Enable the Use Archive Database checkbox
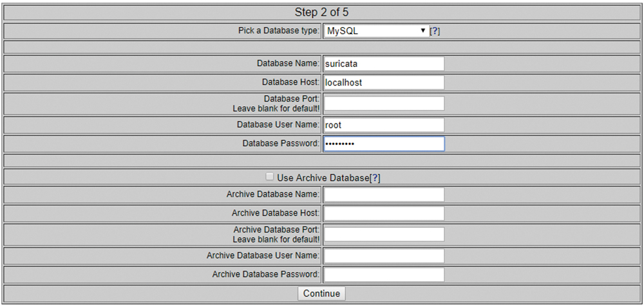 (269, 176)
